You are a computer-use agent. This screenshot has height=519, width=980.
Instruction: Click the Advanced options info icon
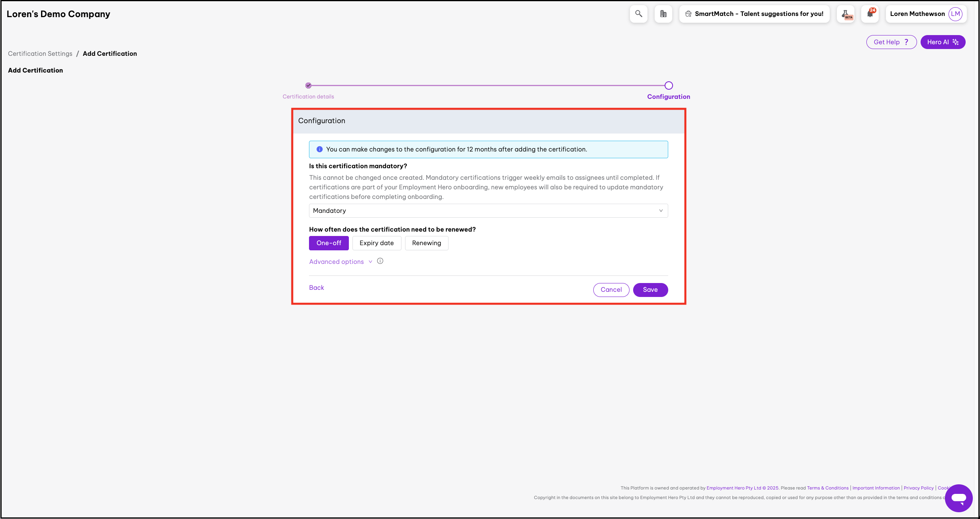pos(380,261)
